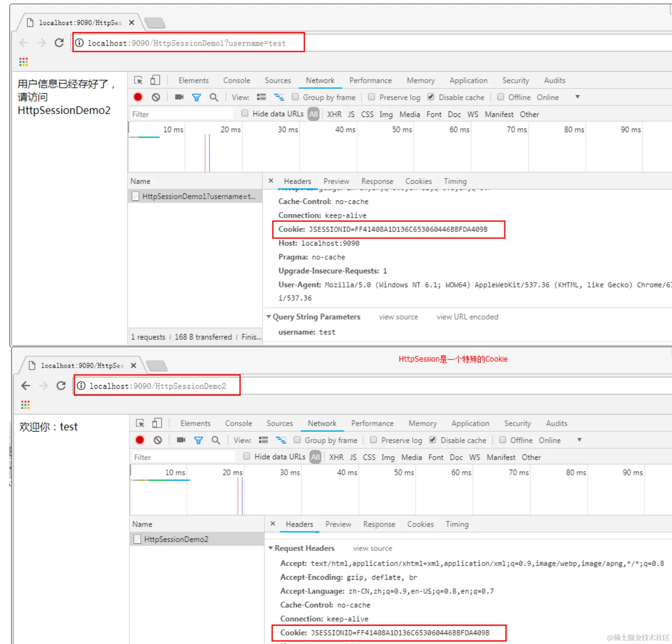
Task: Use large request rows view in bottom DevTools
Action: click(x=263, y=440)
